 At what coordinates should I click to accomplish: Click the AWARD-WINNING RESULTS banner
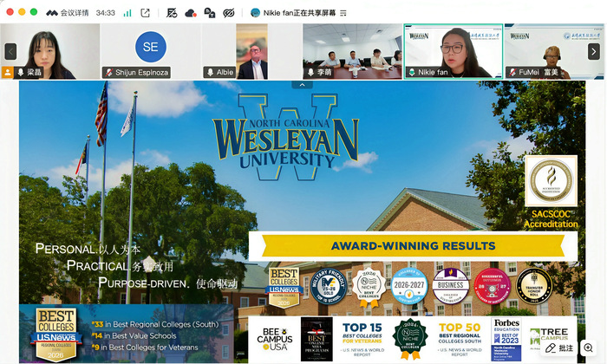pyautogui.click(x=413, y=246)
